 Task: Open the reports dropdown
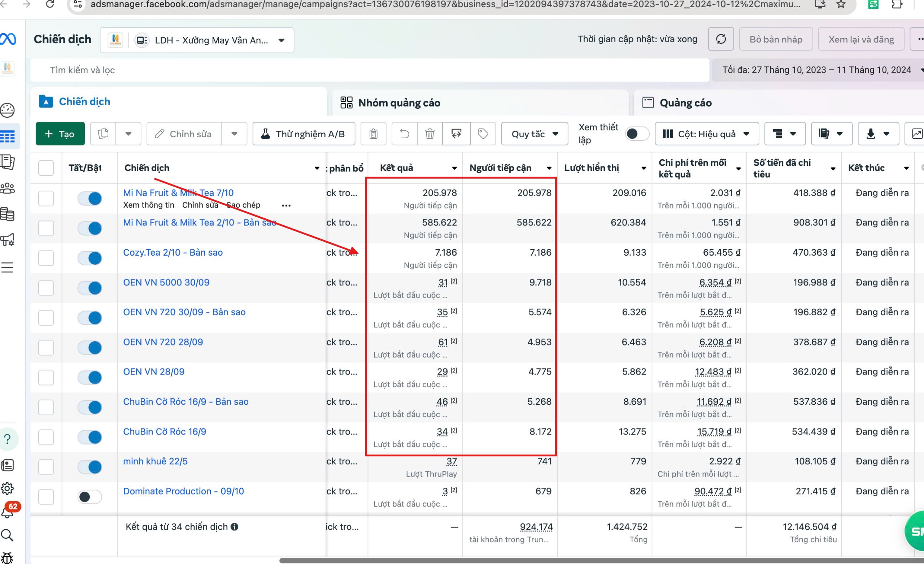(831, 134)
